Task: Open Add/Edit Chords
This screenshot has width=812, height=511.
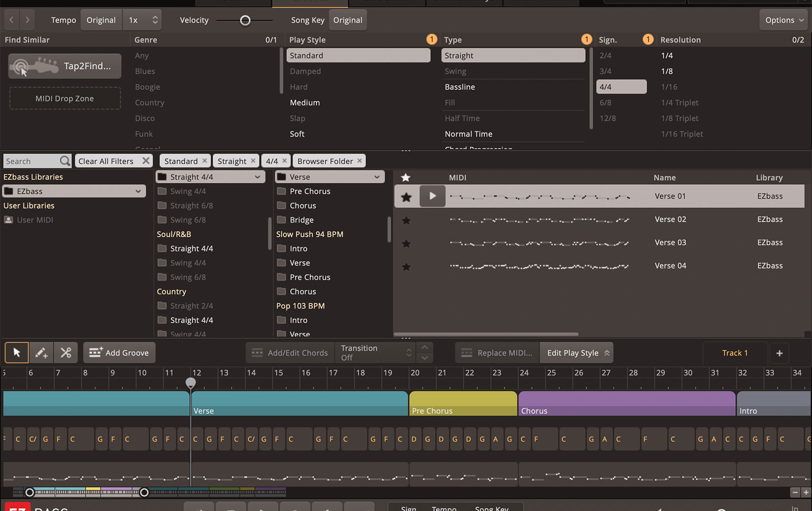Action: (290, 353)
